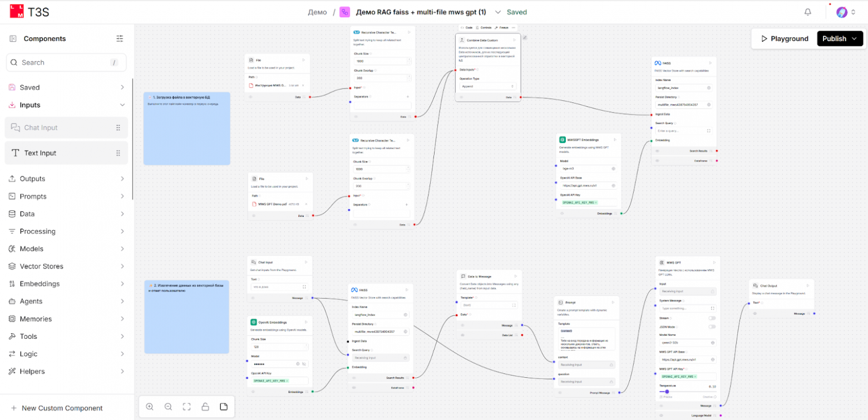Image resolution: width=868 pixels, height=420 pixels.
Task: Zoom out on the canvas
Action: 168,407
